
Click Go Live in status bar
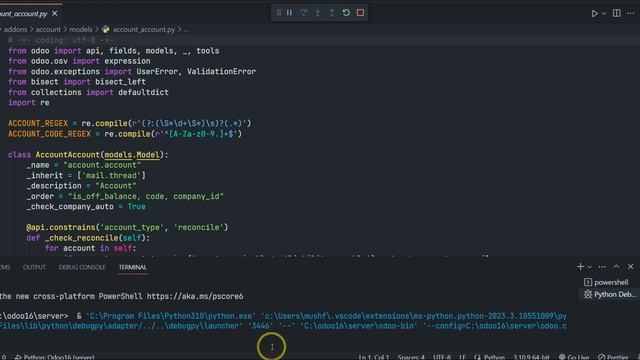[x=574, y=357]
